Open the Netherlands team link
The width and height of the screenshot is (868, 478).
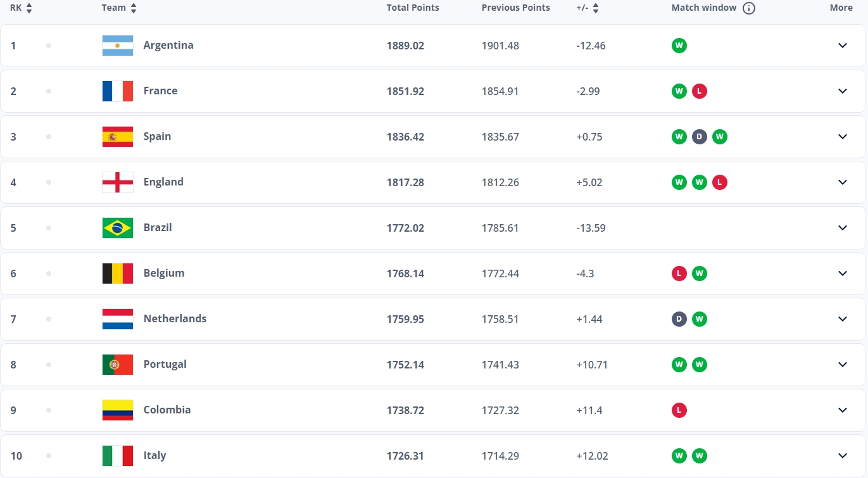click(x=175, y=319)
